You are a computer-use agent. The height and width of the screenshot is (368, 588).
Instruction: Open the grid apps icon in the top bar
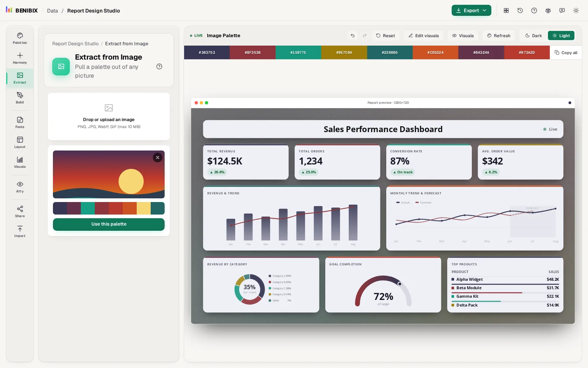(x=506, y=11)
